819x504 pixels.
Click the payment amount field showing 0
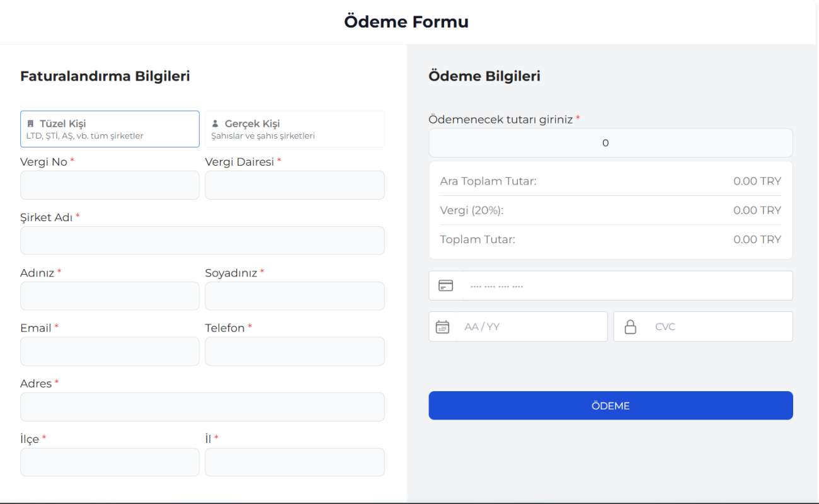point(610,143)
